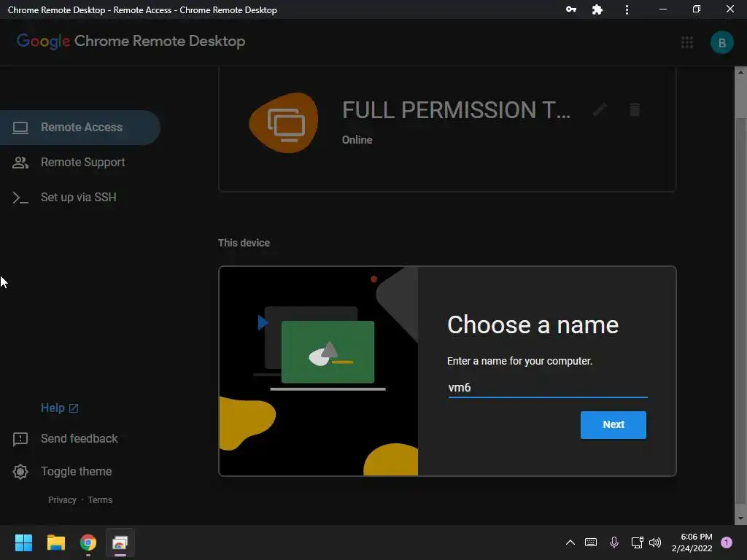
Task: Open File Explorer from taskbar
Action: pos(55,542)
